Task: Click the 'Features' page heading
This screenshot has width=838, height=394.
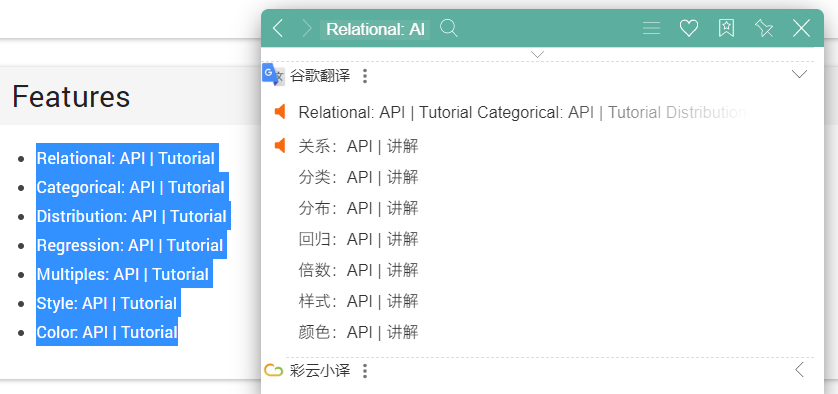Action: tap(71, 96)
